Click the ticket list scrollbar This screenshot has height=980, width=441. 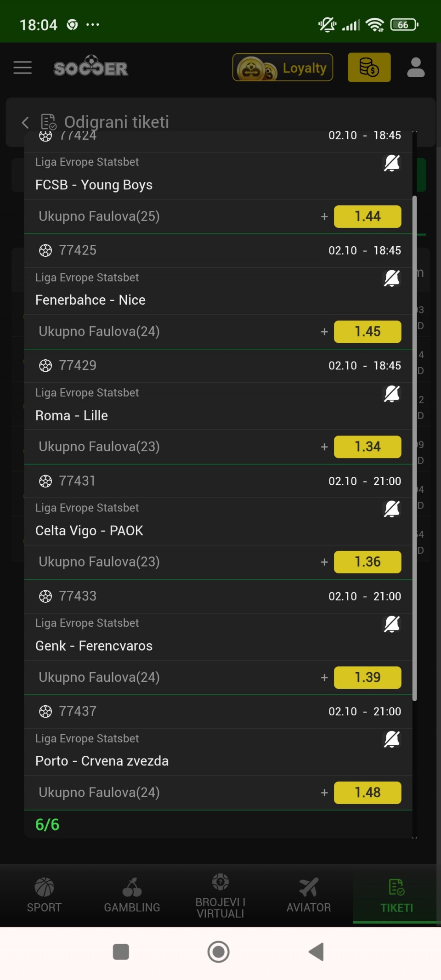pyautogui.click(x=415, y=448)
